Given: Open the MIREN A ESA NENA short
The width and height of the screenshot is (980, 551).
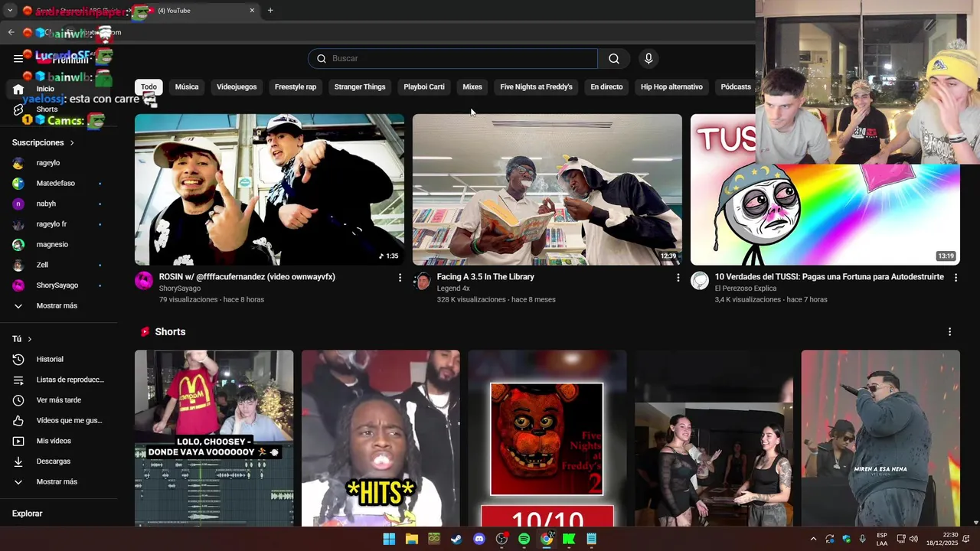Looking at the screenshot, I should click(880, 439).
